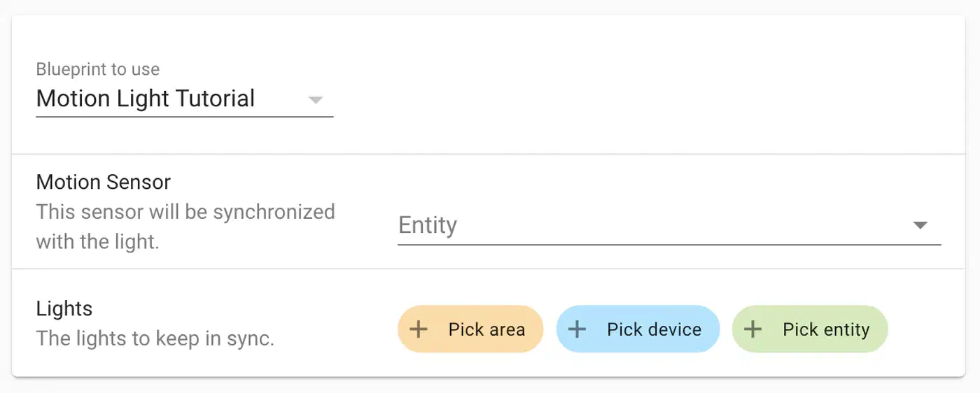Click the Entity input field

click(x=651, y=225)
